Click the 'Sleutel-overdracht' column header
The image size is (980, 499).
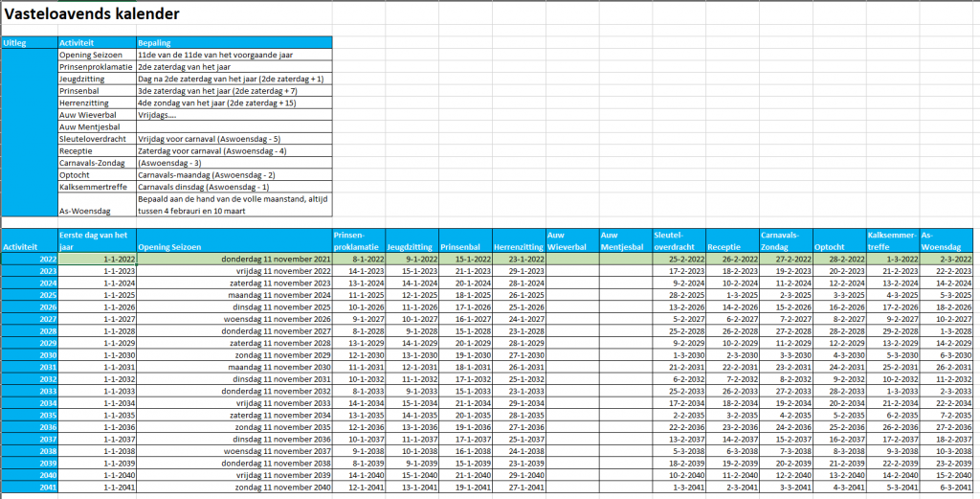tap(679, 240)
